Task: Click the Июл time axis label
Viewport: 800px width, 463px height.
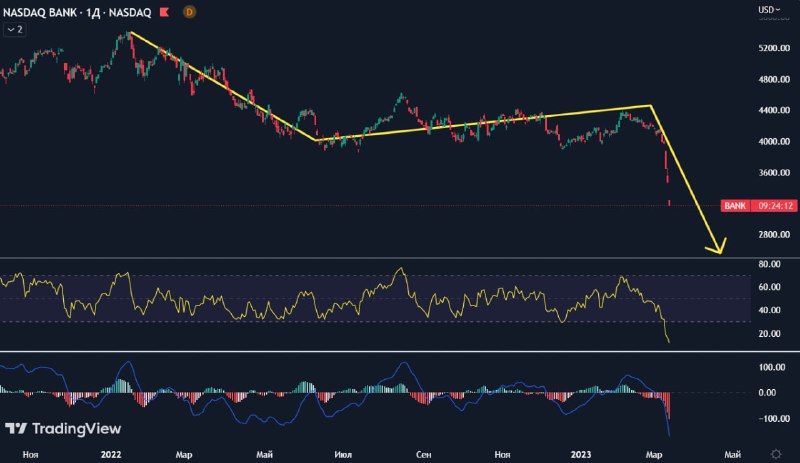Action: pos(343,454)
